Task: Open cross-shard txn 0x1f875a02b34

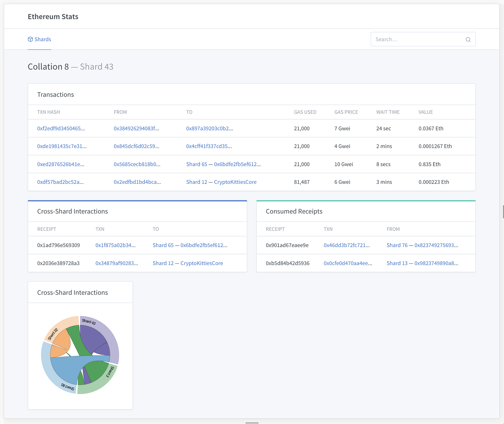Action: [116, 245]
